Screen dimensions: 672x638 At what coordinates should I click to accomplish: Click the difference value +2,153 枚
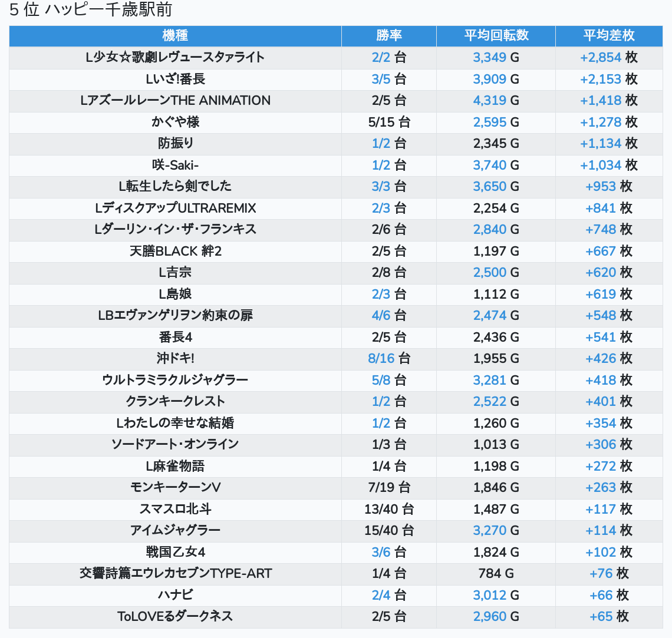pyautogui.click(x=609, y=79)
